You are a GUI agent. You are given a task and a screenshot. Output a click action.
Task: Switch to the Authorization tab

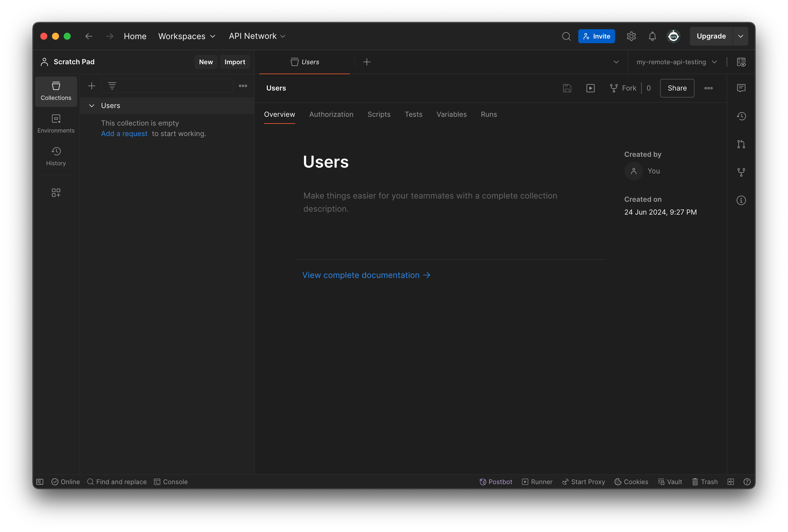pyautogui.click(x=331, y=114)
